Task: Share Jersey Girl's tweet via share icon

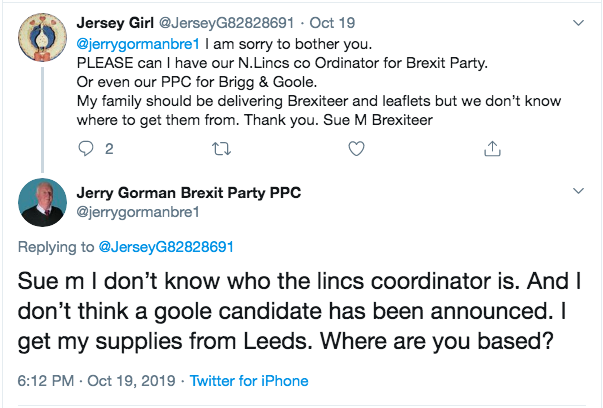Action: [x=491, y=149]
